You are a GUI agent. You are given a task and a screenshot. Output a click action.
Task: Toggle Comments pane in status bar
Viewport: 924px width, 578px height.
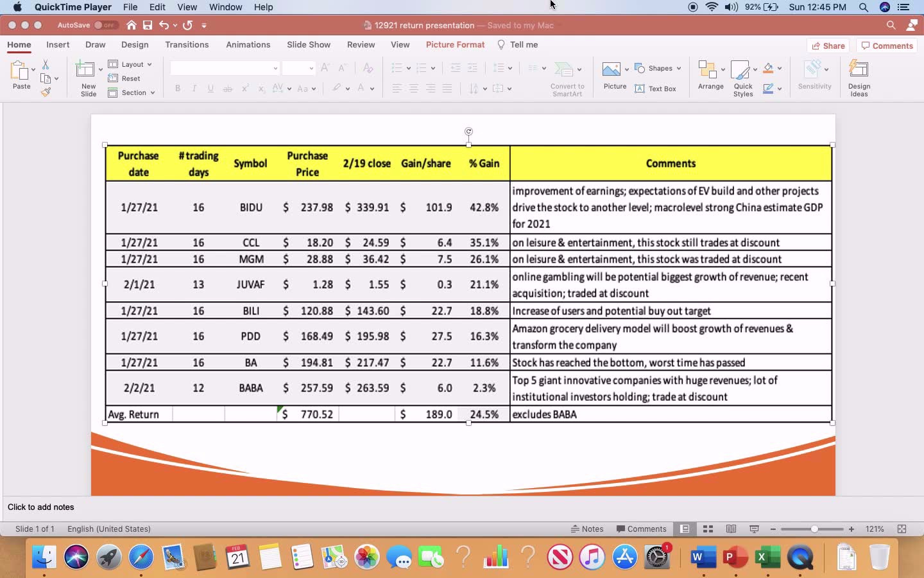coord(641,529)
